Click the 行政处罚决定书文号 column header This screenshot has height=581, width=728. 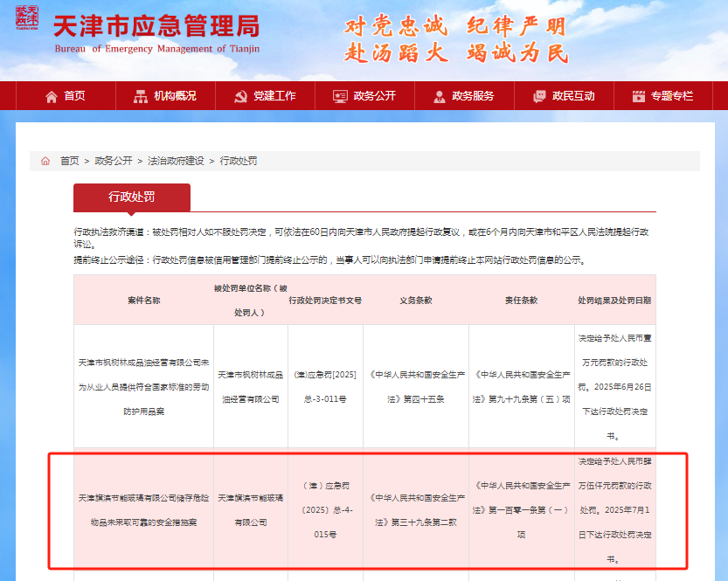pyautogui.click(x=325, y=301)
